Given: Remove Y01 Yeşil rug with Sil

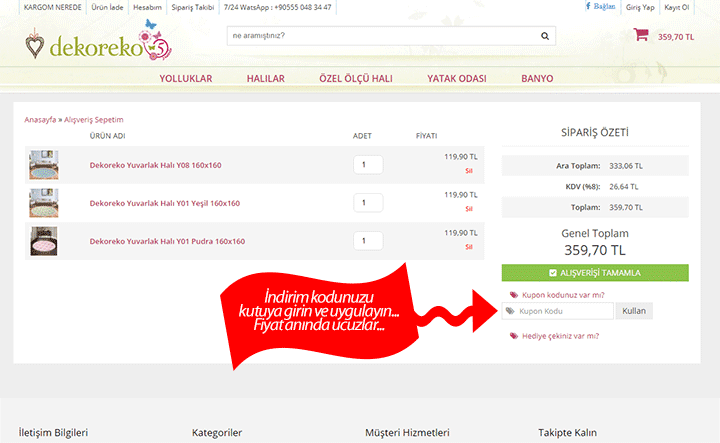Looking at the screenshot, I should coord(469,209).
